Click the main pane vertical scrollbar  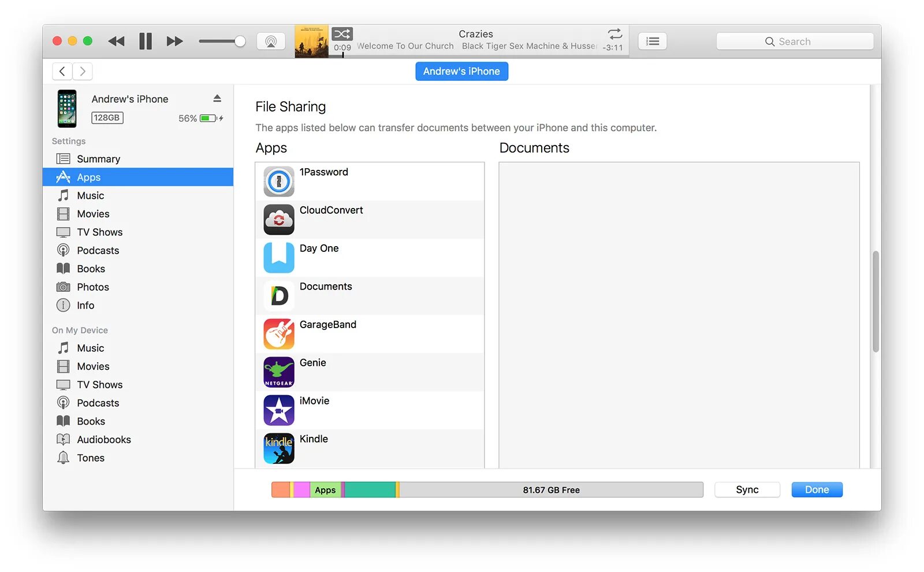(x=876, y=301)
